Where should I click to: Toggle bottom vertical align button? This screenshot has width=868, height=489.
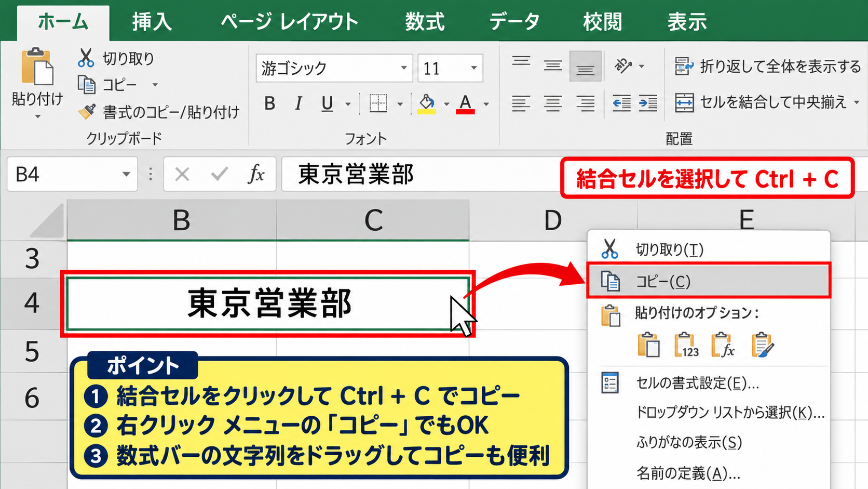(585, 66)
